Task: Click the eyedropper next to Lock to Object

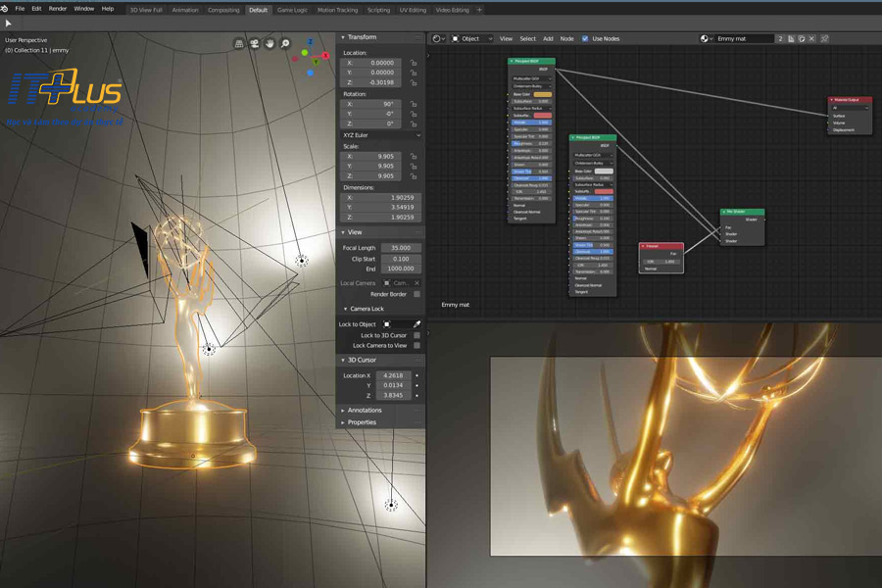Action: tap(416, 324)
